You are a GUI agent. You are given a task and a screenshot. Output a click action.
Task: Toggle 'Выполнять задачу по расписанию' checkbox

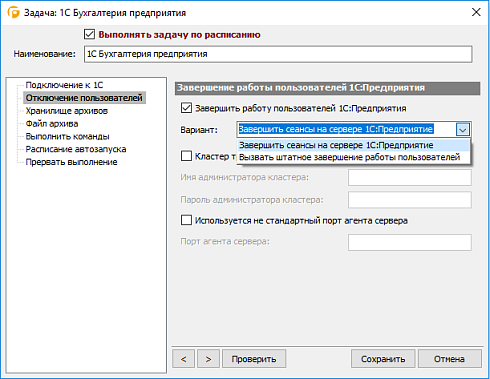tap(89, 34)
